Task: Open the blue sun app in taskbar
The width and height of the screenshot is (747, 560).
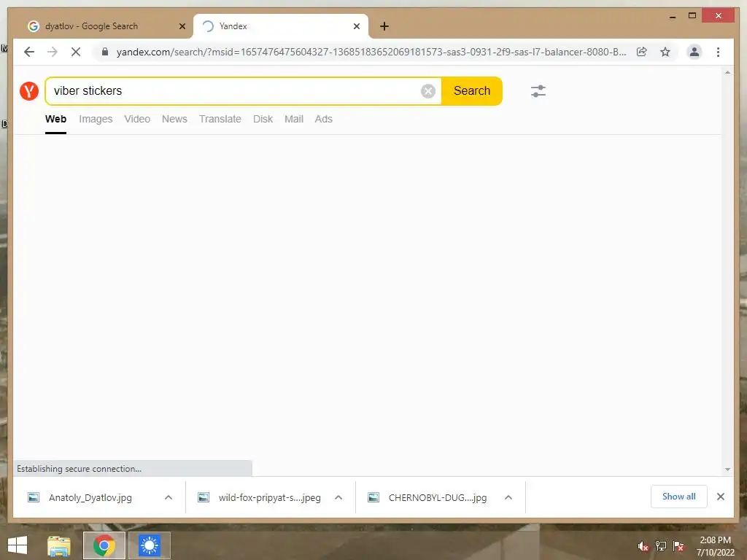Action: (x=149, y=545)
